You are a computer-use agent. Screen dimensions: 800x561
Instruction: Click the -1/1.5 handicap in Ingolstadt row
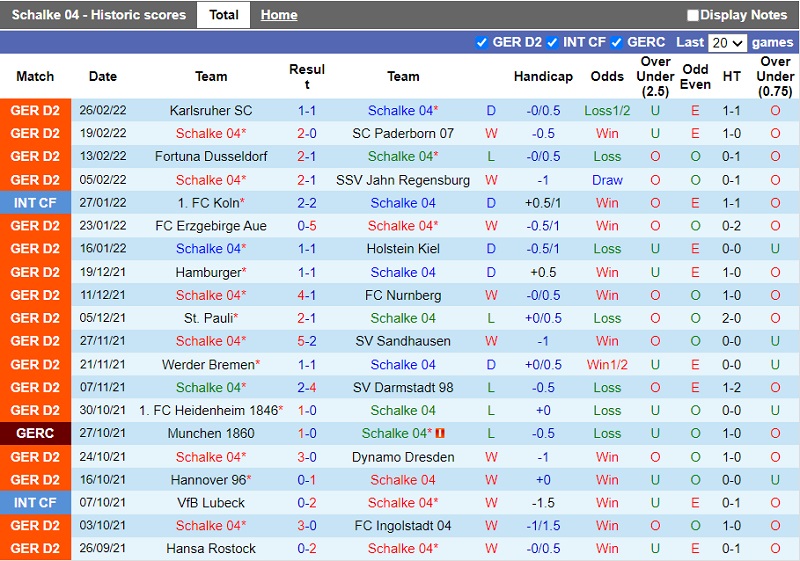543,526
